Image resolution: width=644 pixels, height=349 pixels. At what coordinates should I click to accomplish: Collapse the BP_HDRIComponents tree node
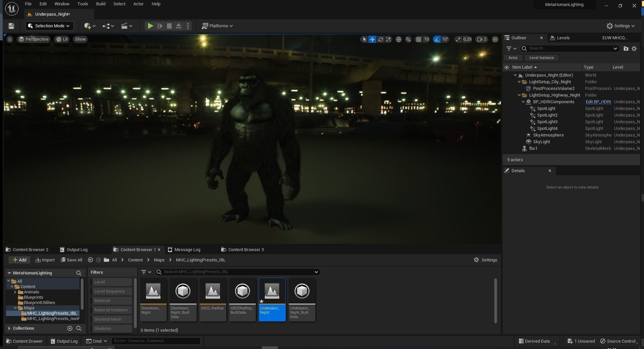coord(523,102)
